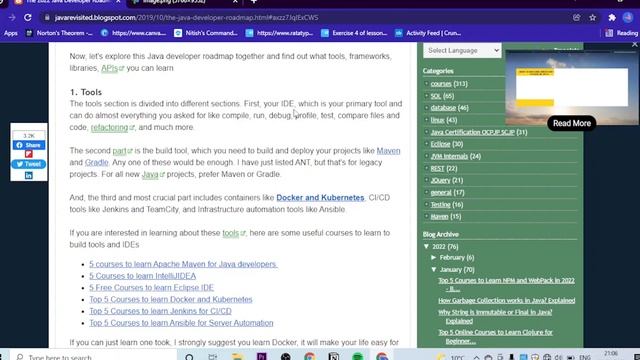
Task: Click the site lock icon
Action: (47, 18)
